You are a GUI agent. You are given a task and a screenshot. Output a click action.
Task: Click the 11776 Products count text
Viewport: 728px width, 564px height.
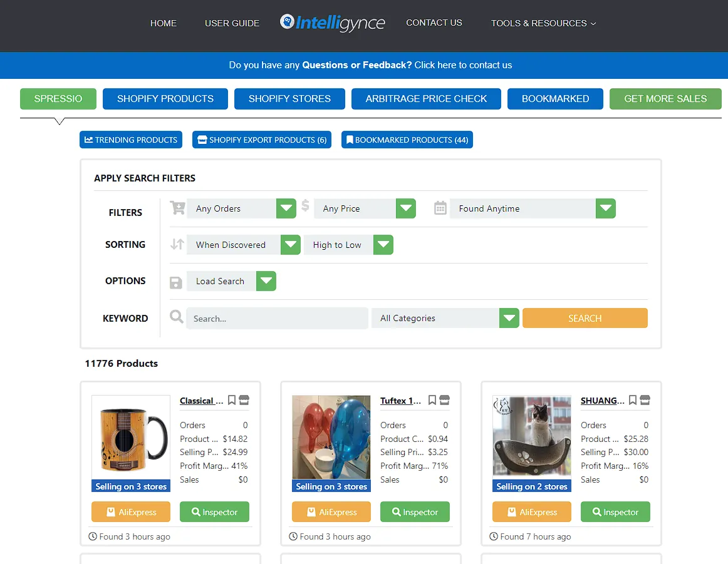(121, 363)
